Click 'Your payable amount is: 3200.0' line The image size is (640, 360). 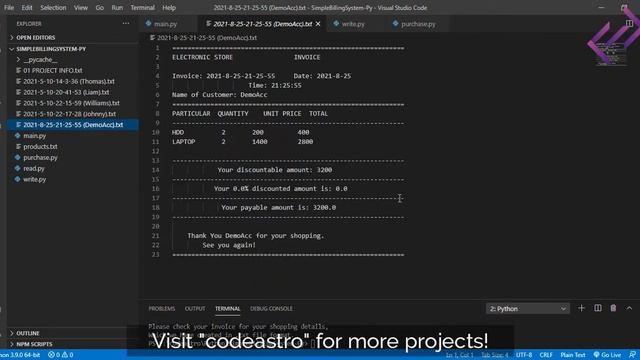click(x=278, y=207)
